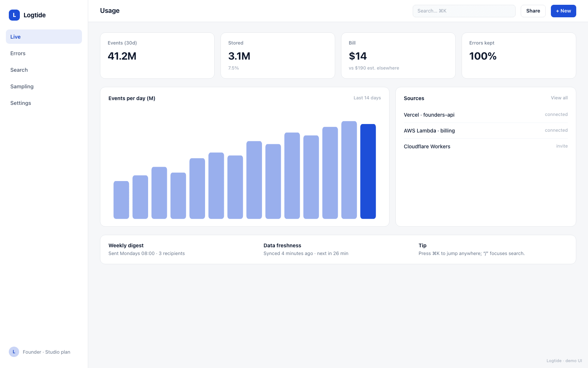The image size is (588, 368).
Task: Click the 7.5% stored subtext
Action: [x=233, y=68]
